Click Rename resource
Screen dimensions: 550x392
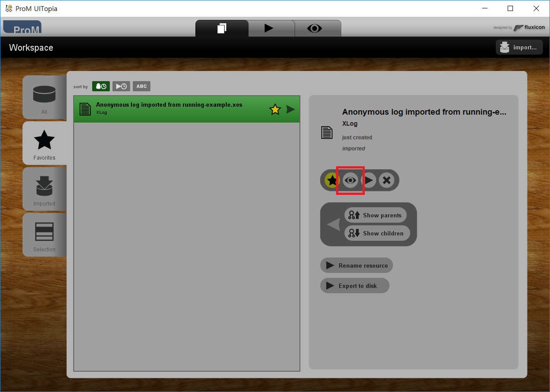pos(356,265)
